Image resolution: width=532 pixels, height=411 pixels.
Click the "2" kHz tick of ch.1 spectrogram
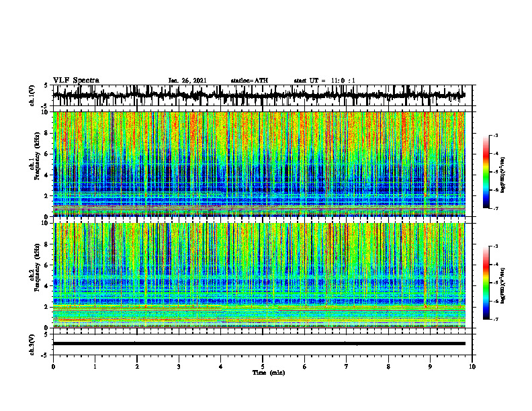(47, 196)
